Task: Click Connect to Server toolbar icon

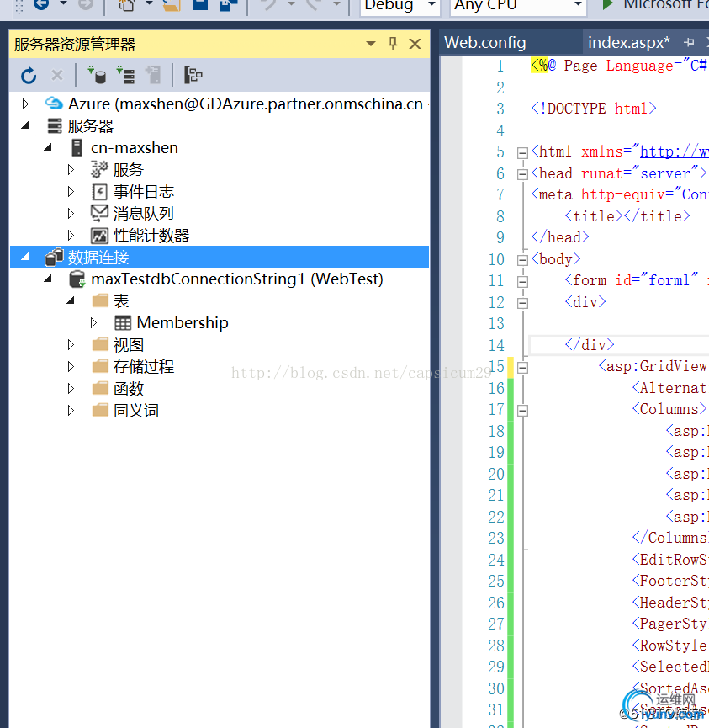Action: click(x=126, y=75)
